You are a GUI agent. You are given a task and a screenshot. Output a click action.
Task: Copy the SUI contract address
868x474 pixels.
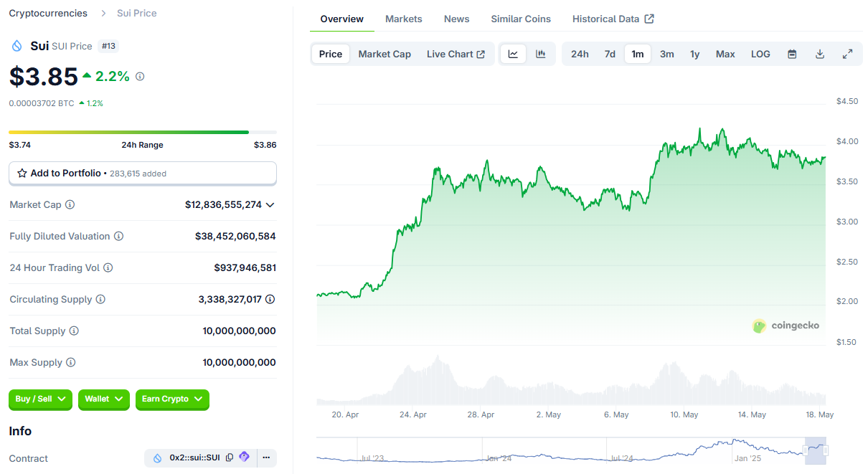click(230, 458)
